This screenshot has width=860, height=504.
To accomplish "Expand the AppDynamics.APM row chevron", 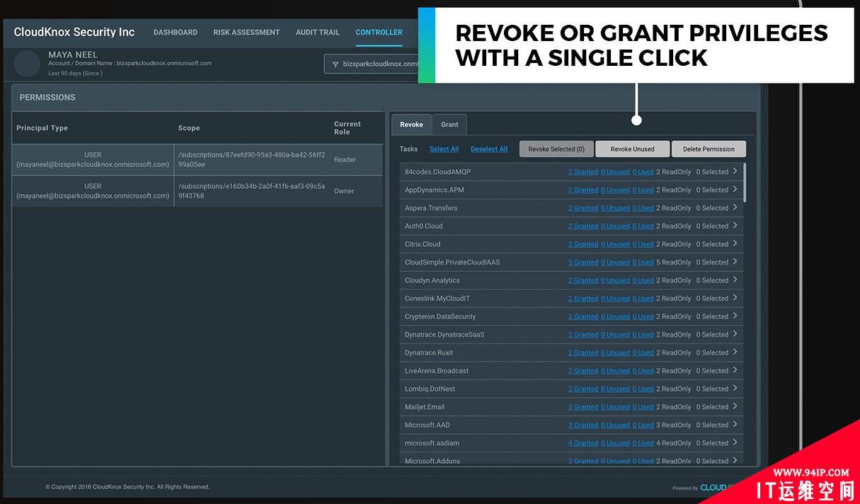I will (x=735, y=190).
